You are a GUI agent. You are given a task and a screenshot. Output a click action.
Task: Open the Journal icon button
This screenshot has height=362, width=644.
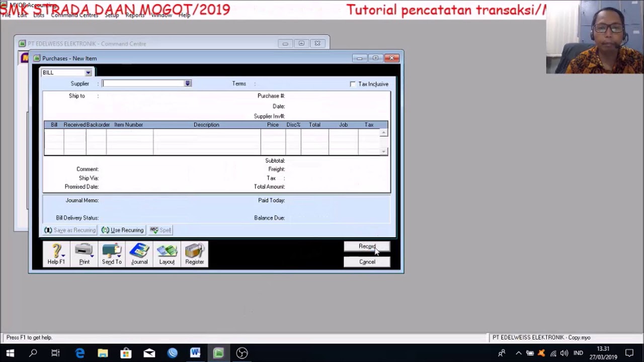[x=139, y=254]
